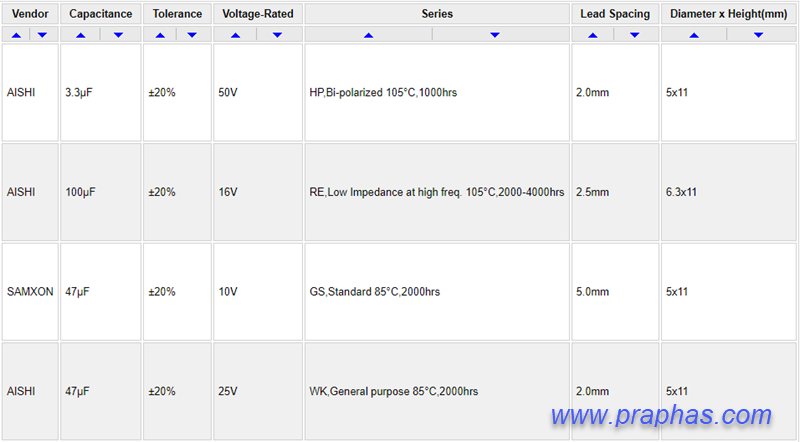Select the 25V voltage cell

click(x=258, y=391)
